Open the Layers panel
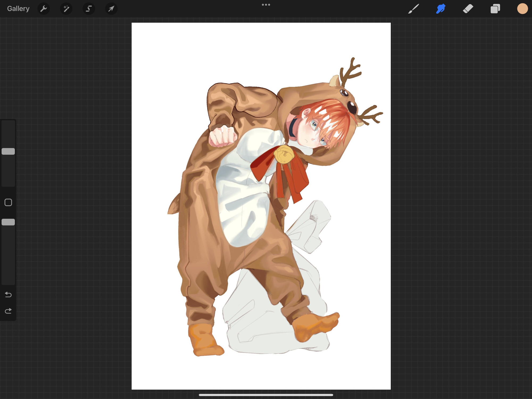The height and width of the screenshot is (399, 532). (495, 9)
